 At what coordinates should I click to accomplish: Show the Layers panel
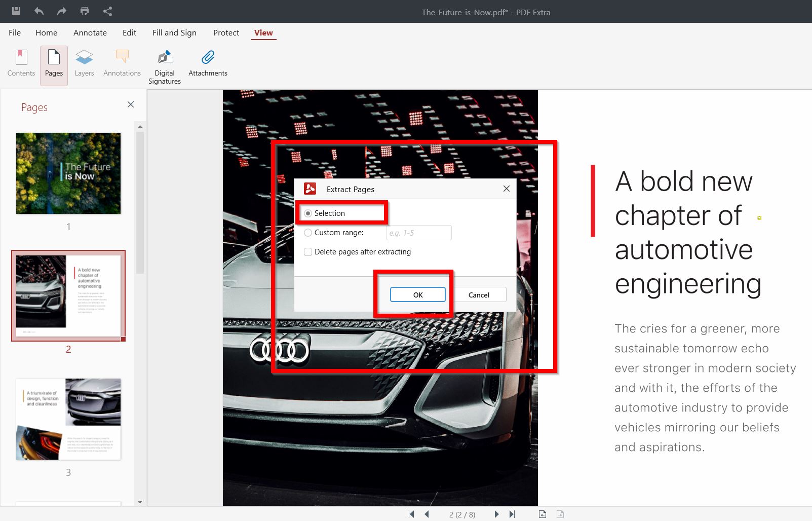tap(84, 64)
